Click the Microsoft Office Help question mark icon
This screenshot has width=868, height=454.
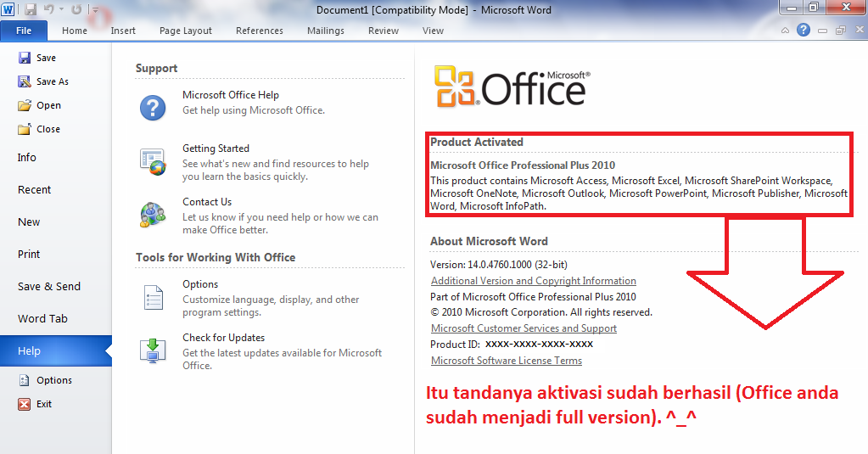click(153, 108)
